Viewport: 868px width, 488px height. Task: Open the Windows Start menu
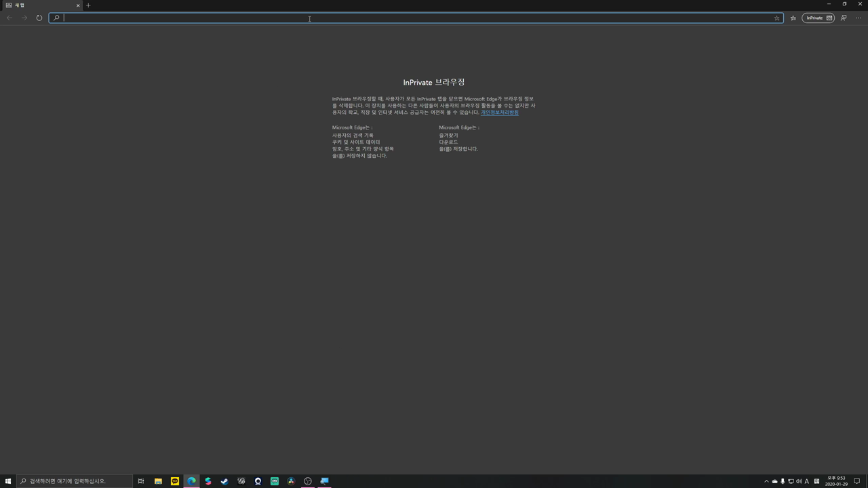(8, 481)
